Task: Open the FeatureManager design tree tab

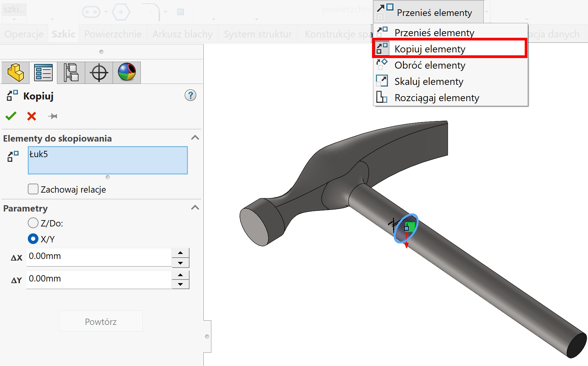Action: click(16, 72)
